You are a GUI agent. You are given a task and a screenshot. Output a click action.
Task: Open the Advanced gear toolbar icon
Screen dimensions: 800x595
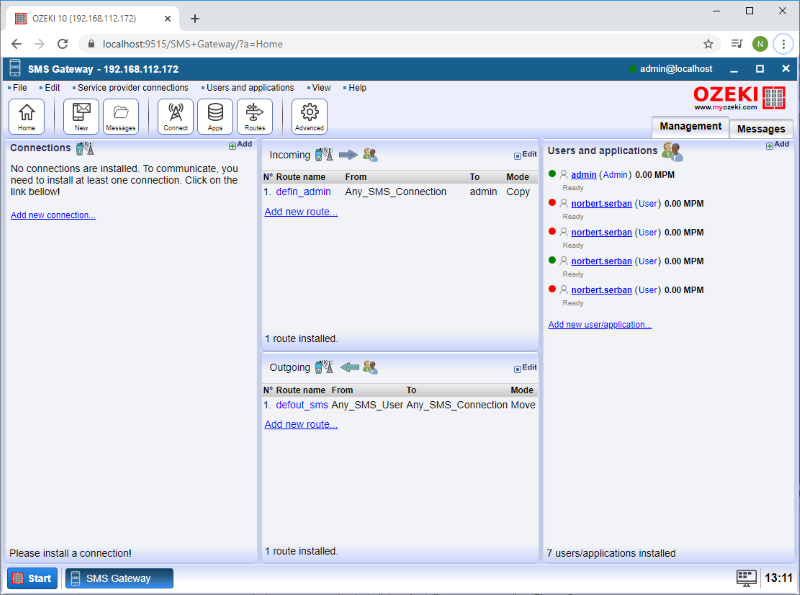click(309, 116)
